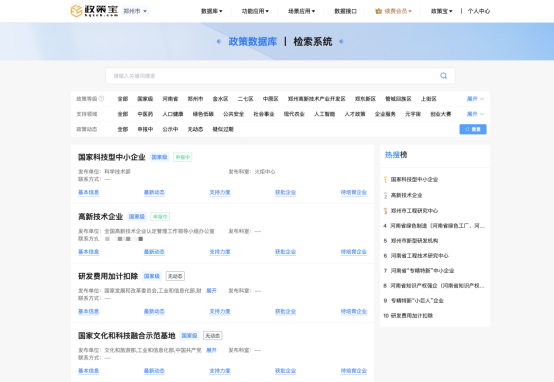Filter support field by 创业大赛
554x382 pixels.
click(441, 114)
